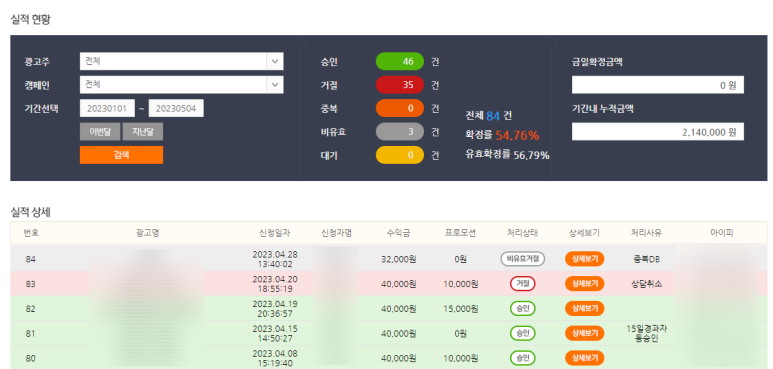Click the 신청자명 column header
The height and width of the screenshot is (369, 773).
point(336,233)
